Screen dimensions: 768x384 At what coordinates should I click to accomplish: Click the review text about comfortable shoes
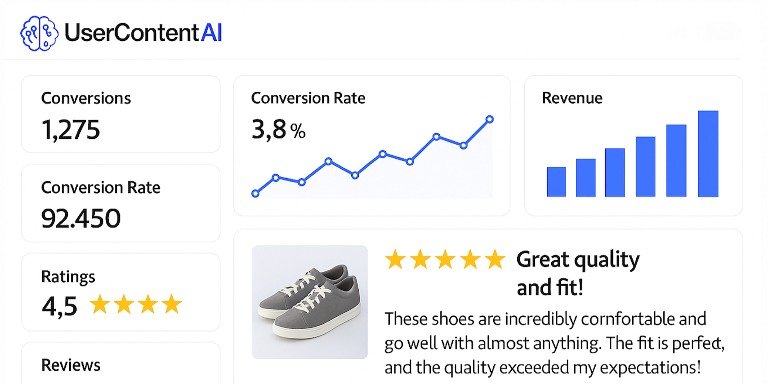(x=554, y=343)
